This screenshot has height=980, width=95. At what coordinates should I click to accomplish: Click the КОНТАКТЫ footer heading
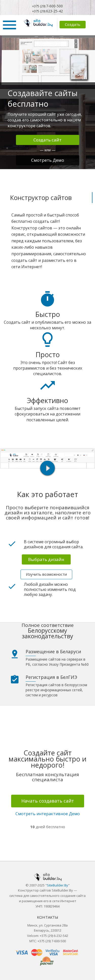(x=48, y=917)
